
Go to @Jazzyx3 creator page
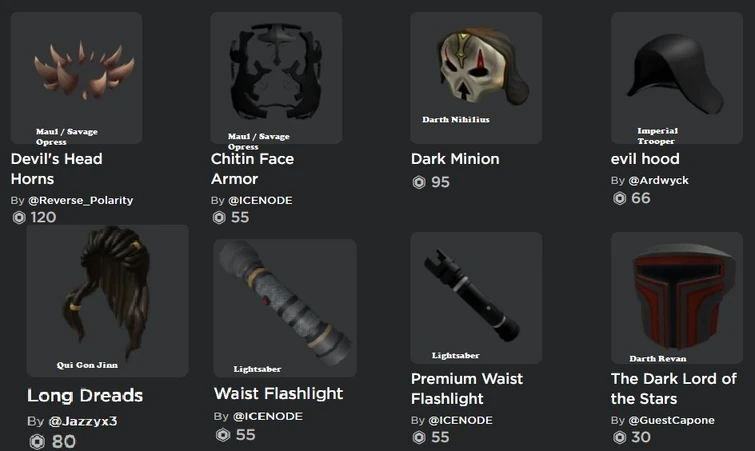pyautogui.click(x=83, y=421)
